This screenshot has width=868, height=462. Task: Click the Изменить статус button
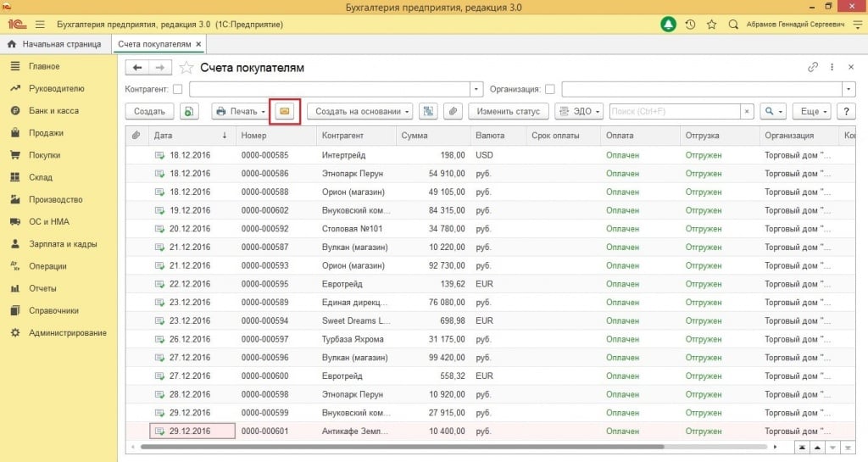click(508, 111)
